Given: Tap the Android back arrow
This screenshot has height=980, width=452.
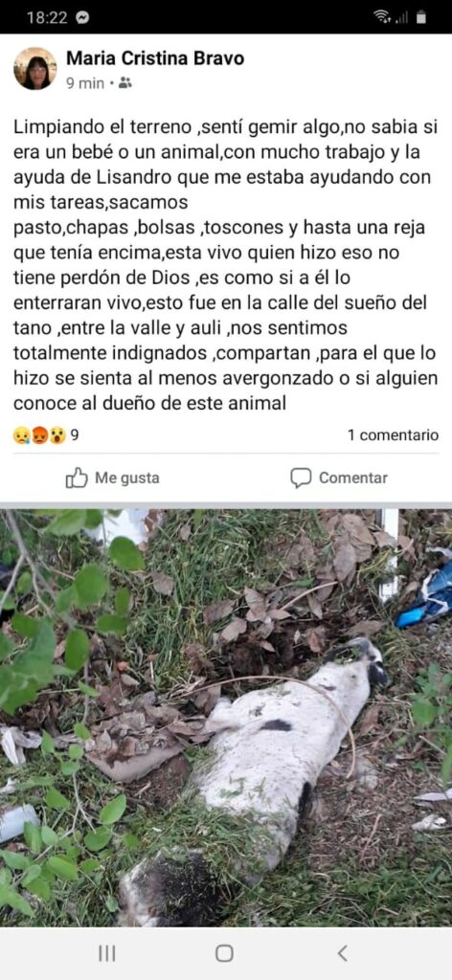Looking at the screenshot, I should 342,953.
